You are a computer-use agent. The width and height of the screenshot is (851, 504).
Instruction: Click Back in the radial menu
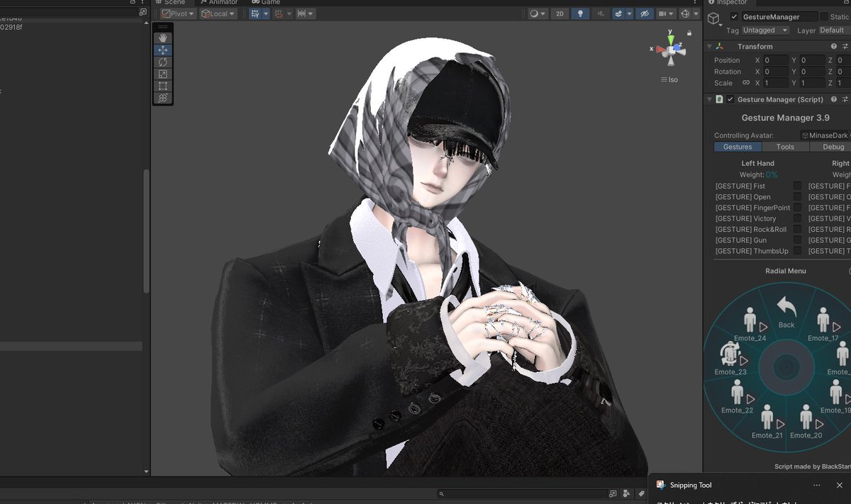786,313
